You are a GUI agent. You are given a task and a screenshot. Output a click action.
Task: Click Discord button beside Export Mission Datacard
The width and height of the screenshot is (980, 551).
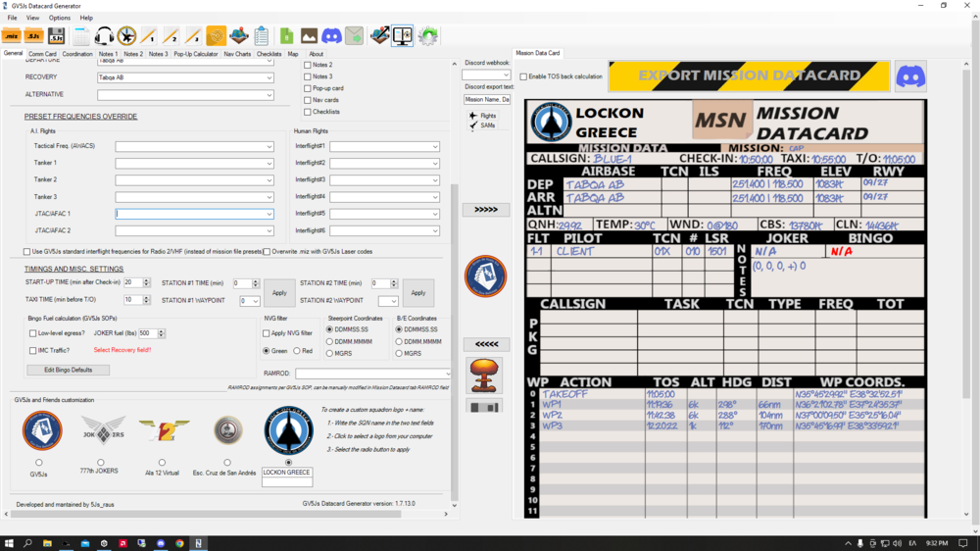pos(910,75)
